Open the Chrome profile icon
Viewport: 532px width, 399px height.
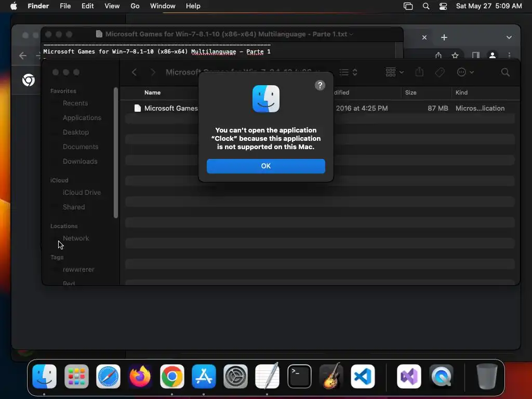(x=493, y=55)
